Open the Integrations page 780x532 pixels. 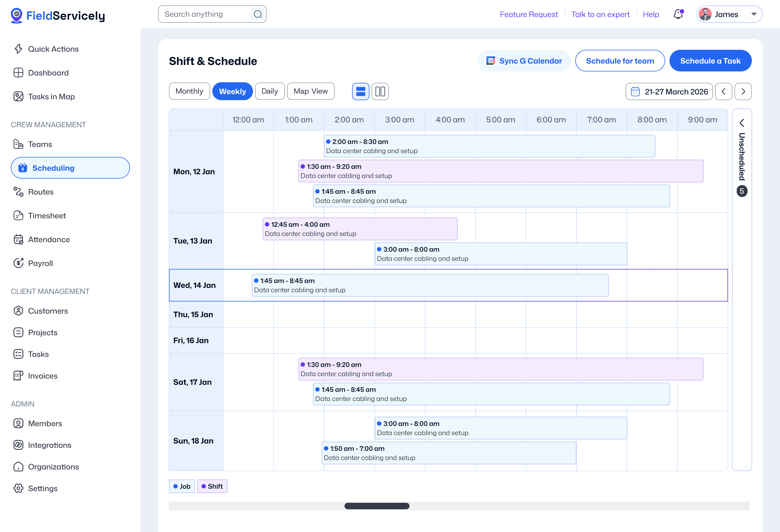point(49,445)
